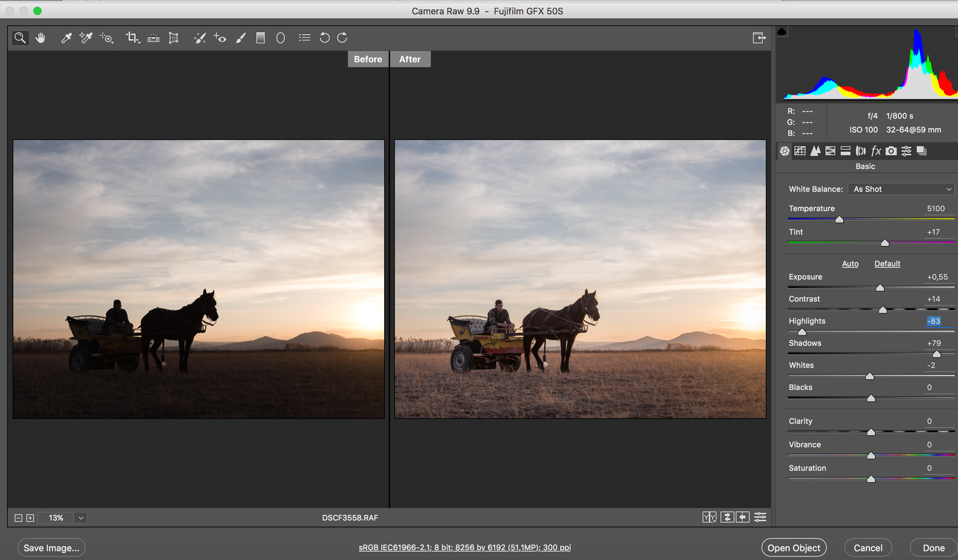This screenshot has width=958, height=560.
Task: Activate the Spot Removal tool
Action: pos(200,38)
